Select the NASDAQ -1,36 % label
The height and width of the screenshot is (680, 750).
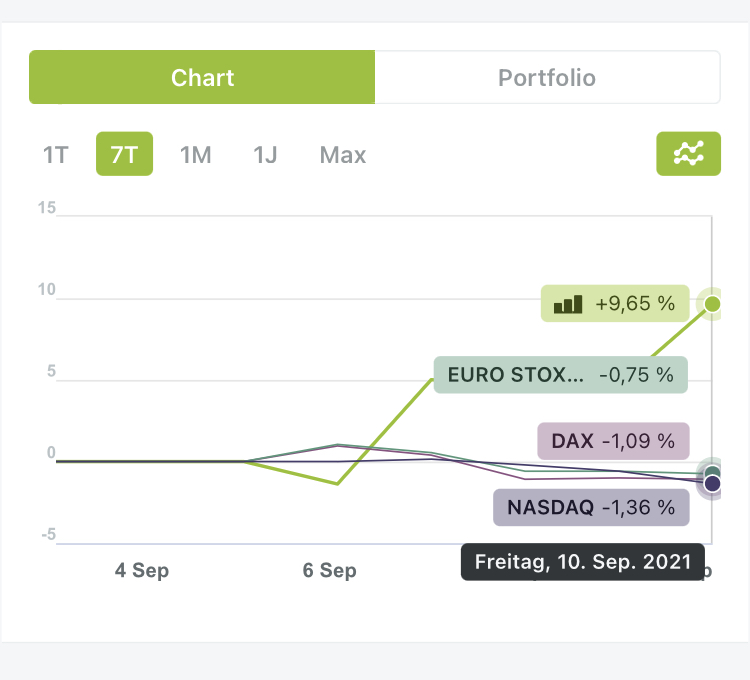591,507
